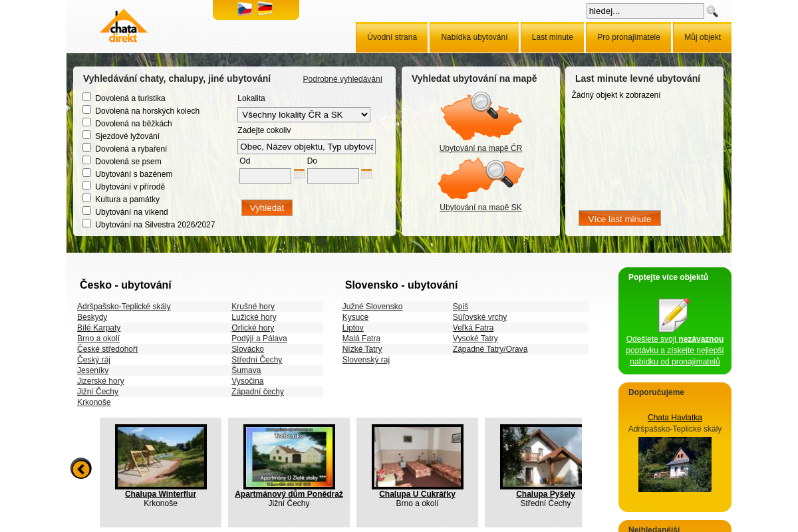Screen dimensions: 798x532
Task: Click the Slovakia map icon
Action: click(x=481, y=179)
